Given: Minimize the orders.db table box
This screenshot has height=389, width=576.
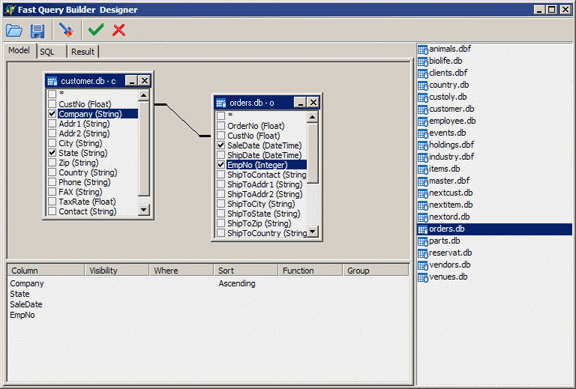Looking at the screenshot, I should click(300, 102).
